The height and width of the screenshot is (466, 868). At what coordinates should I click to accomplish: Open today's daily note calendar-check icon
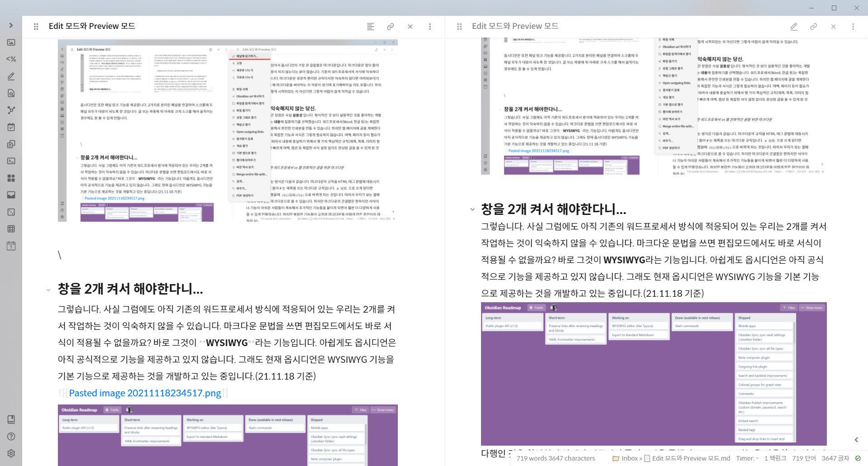[x=11, y=127]
